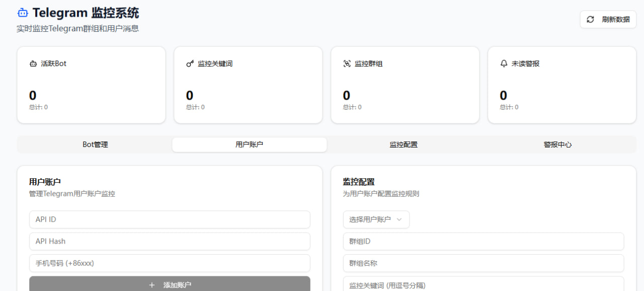Screen dimensions: 644x291
Task: Click the 群组ID text field
Action: coord(483,241)
